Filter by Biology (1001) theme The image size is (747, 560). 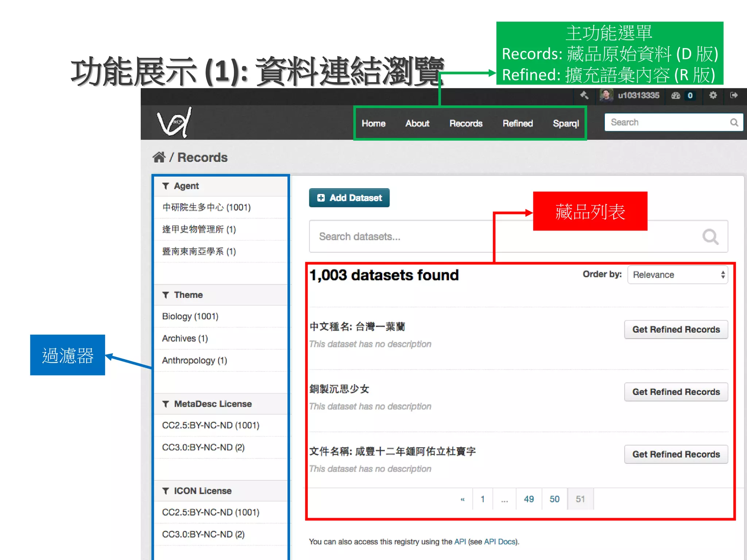point(190,316)
